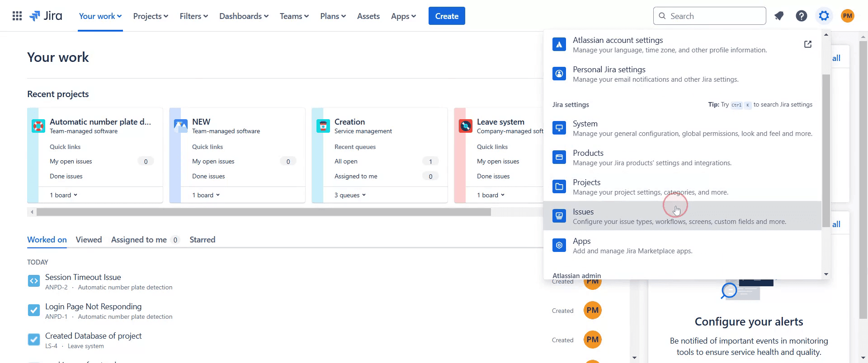Click the Issues settings icon
The width and height of the screenshot is (868, 363).
559,216
